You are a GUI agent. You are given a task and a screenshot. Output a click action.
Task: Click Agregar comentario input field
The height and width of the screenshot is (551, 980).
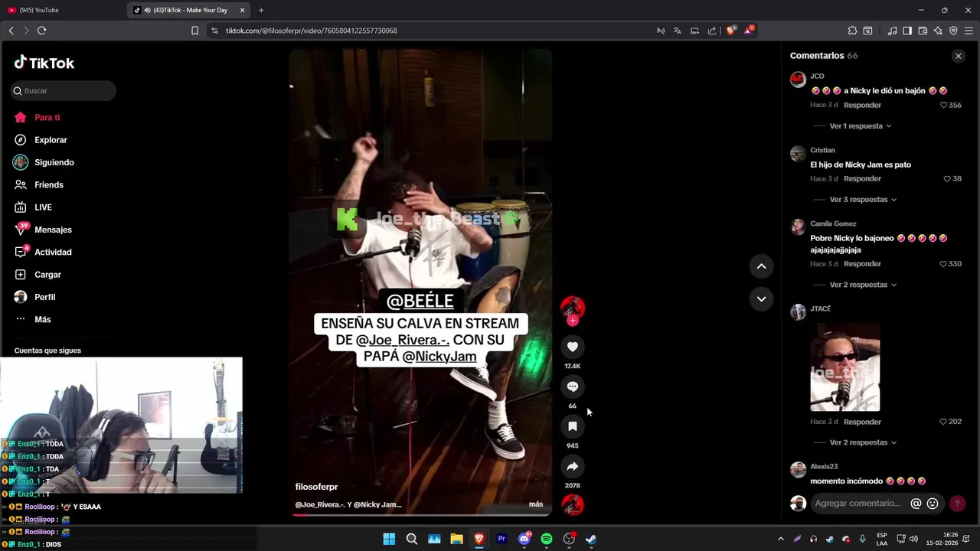[857, 504]
